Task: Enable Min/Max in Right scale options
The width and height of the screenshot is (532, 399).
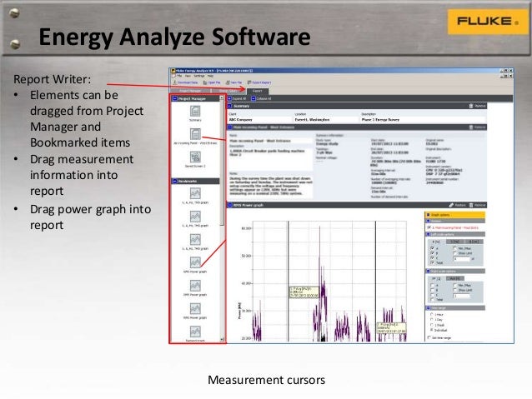Action: [x=454, y=286]
